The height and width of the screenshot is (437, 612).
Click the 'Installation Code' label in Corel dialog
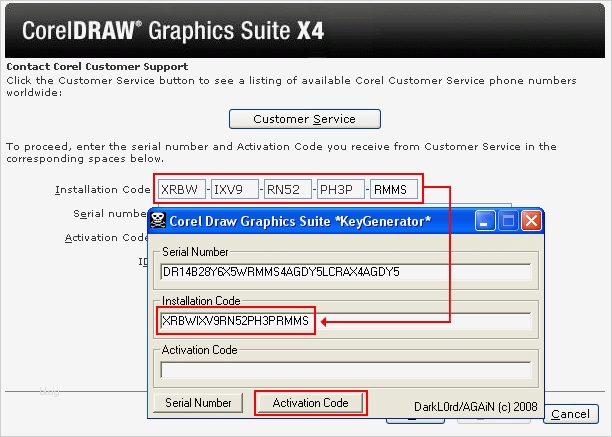(103, 190)
